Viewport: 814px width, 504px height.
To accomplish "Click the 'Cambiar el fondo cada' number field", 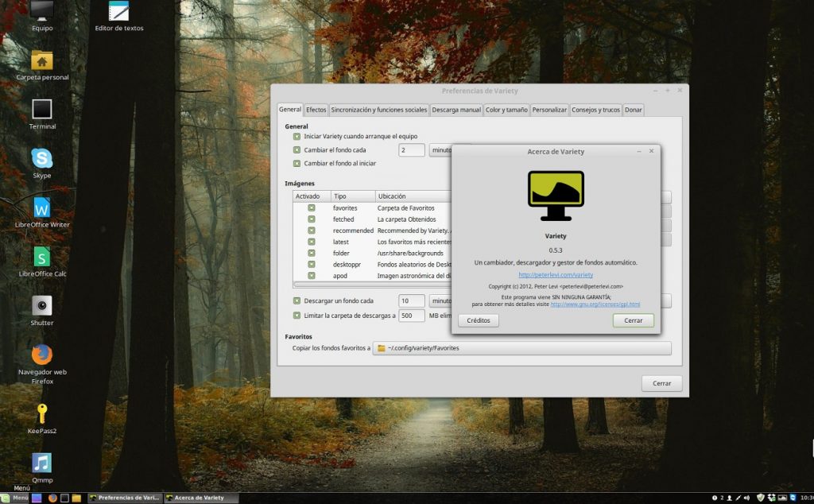I will point(411,150).
